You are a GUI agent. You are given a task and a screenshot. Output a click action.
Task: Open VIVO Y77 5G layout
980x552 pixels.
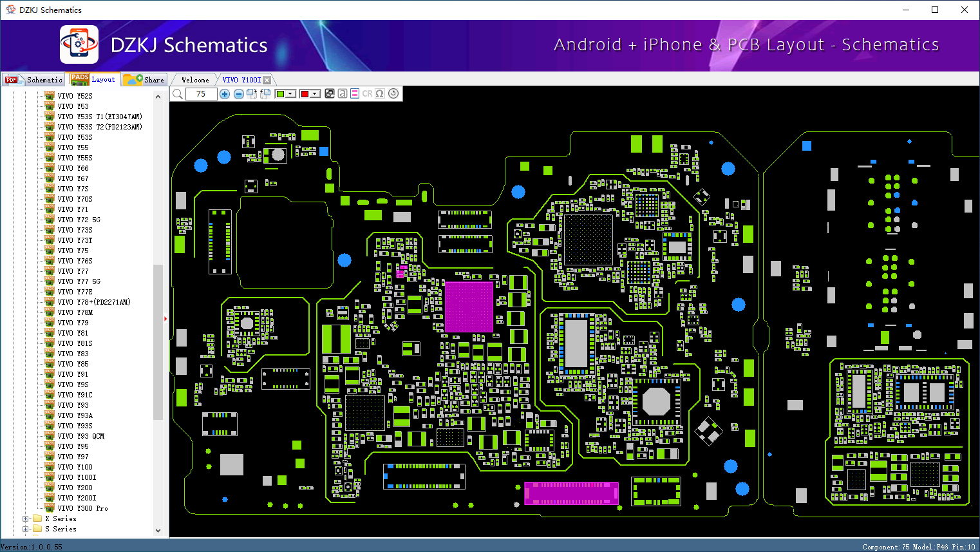[x=79, y=281]
